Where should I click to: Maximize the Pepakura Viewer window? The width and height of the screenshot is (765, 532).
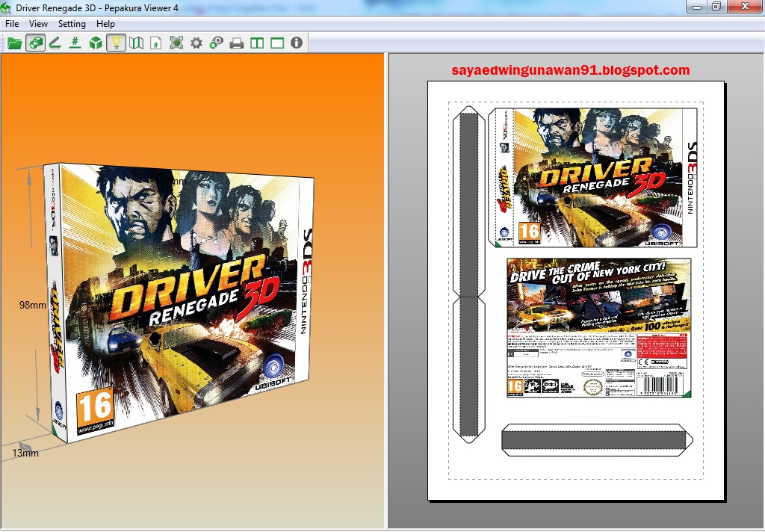coord(716,7)
